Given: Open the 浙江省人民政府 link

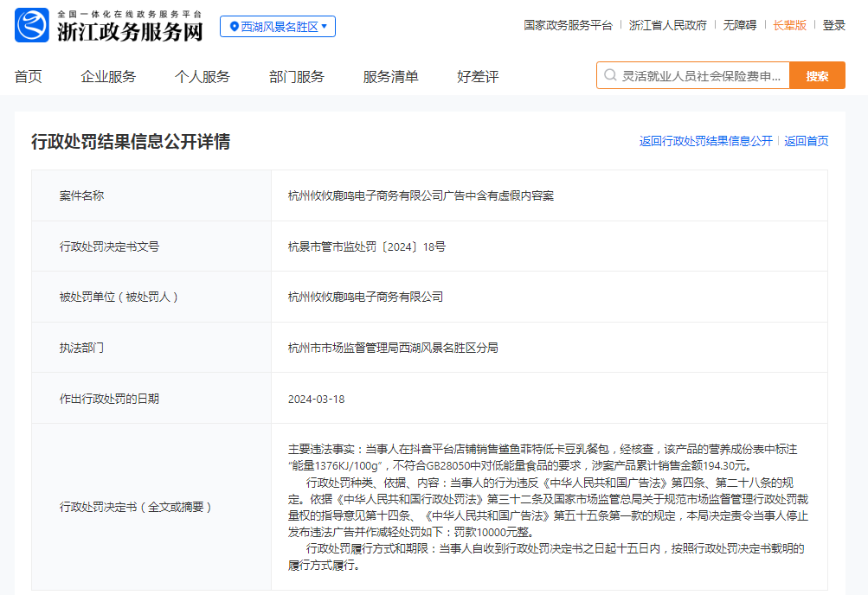Looking at the screenshot, I should 667,25.
